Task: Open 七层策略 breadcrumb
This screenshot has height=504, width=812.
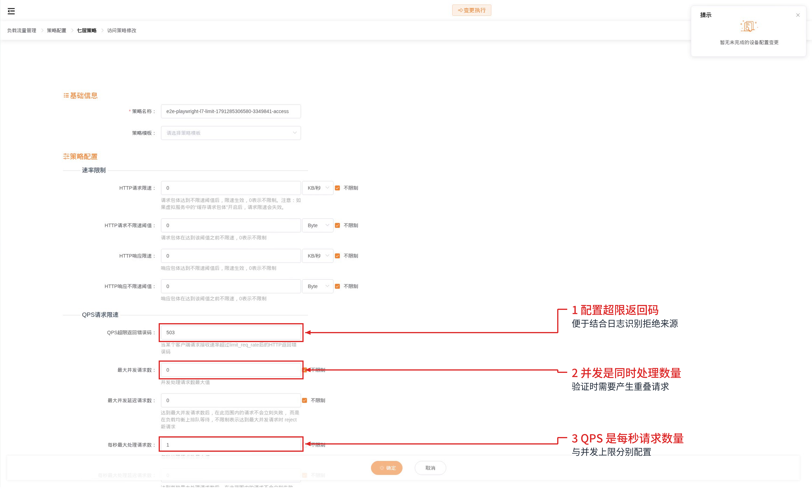Action: [87, 30]
